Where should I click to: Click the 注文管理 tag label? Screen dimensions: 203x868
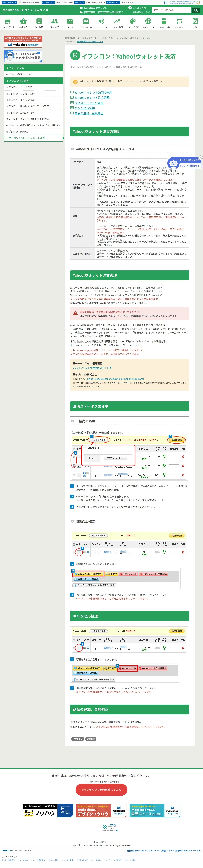[91, 739]
